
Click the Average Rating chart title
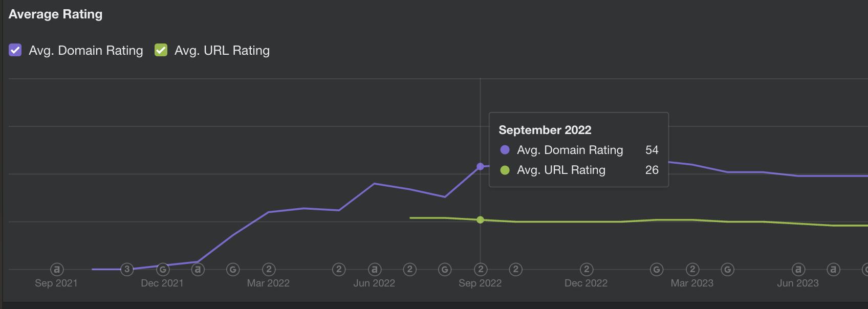pos(56,14)
